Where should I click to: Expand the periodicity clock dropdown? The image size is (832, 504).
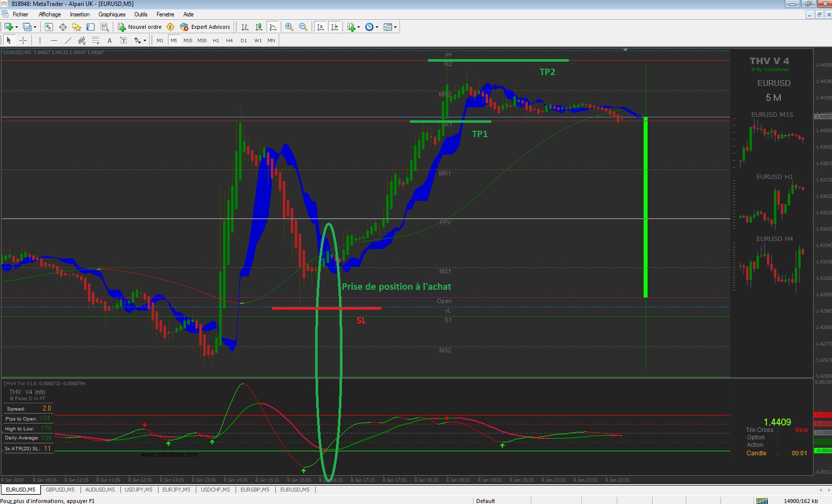[377, 27]
